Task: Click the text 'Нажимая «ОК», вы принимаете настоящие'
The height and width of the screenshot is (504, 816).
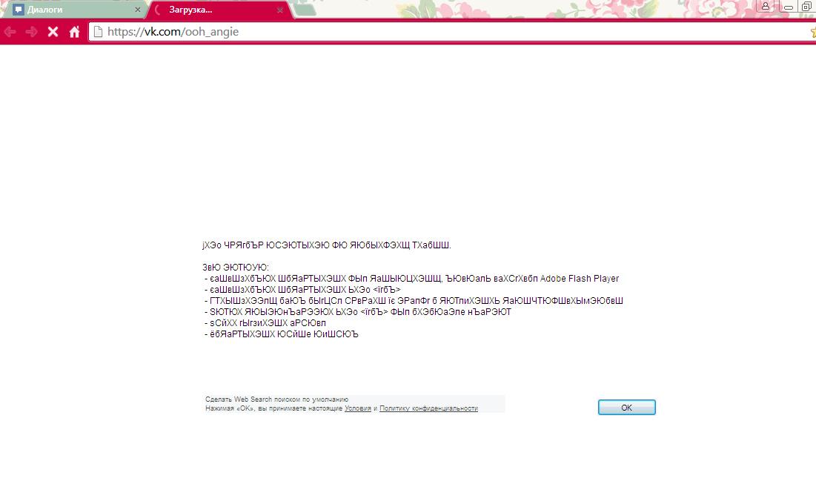Action: click(x=273, y=408)
